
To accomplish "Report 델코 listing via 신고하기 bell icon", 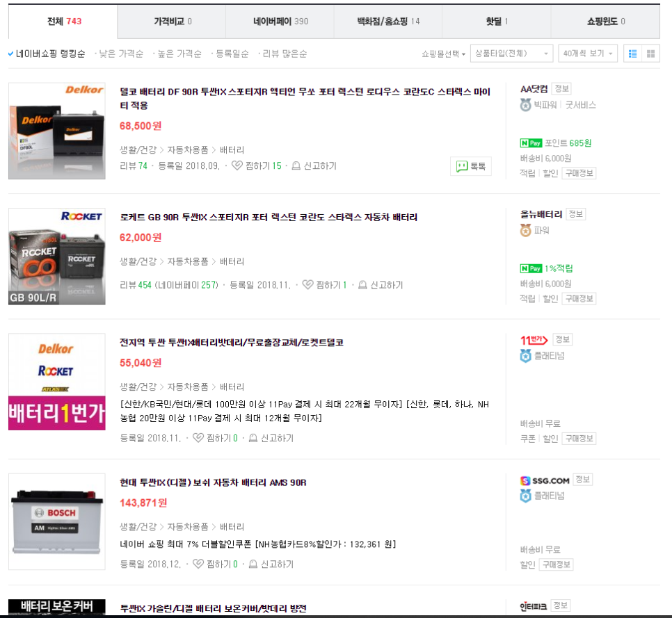I will 296,165.
